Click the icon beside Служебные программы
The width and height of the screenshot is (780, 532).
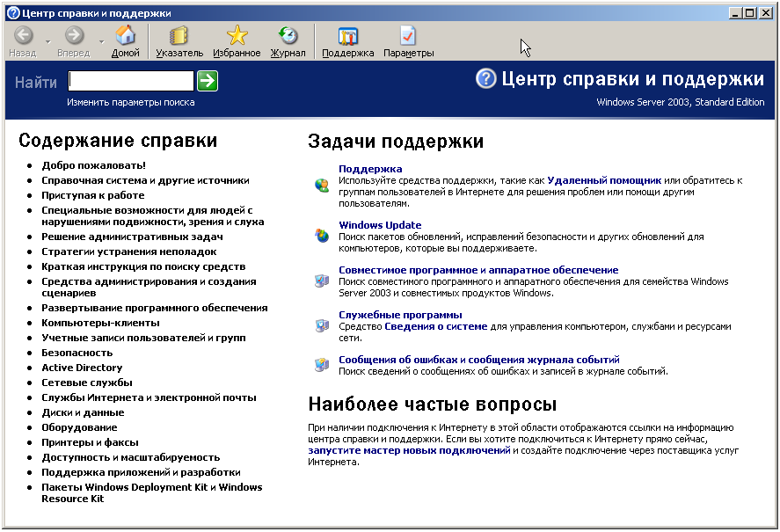[x=322, y=325]
